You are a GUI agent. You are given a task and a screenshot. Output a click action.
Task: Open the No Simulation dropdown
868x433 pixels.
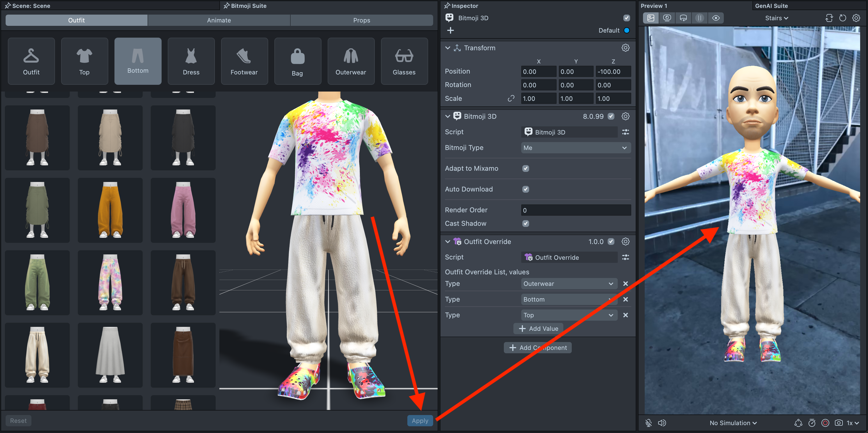tap(733, 423)
